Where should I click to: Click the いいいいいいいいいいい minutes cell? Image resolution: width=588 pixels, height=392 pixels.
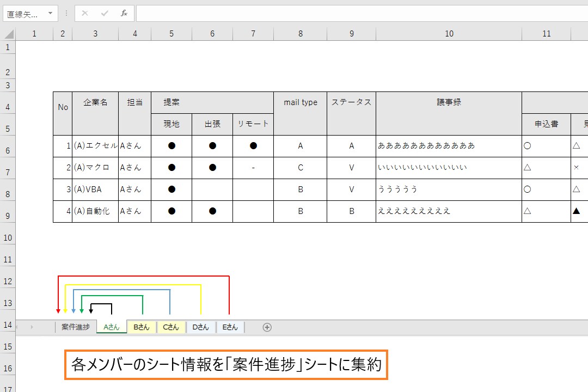(449, 168)
